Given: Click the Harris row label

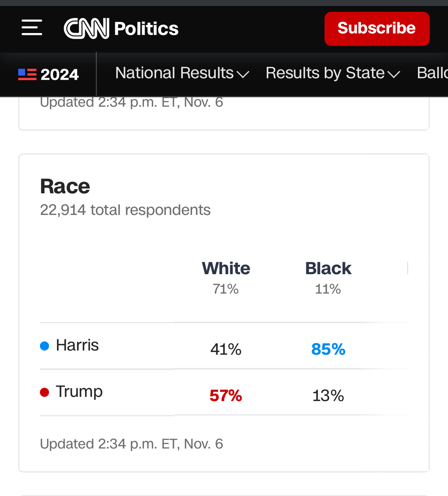Looking at the screenshot, I should (x=77, y=345).
